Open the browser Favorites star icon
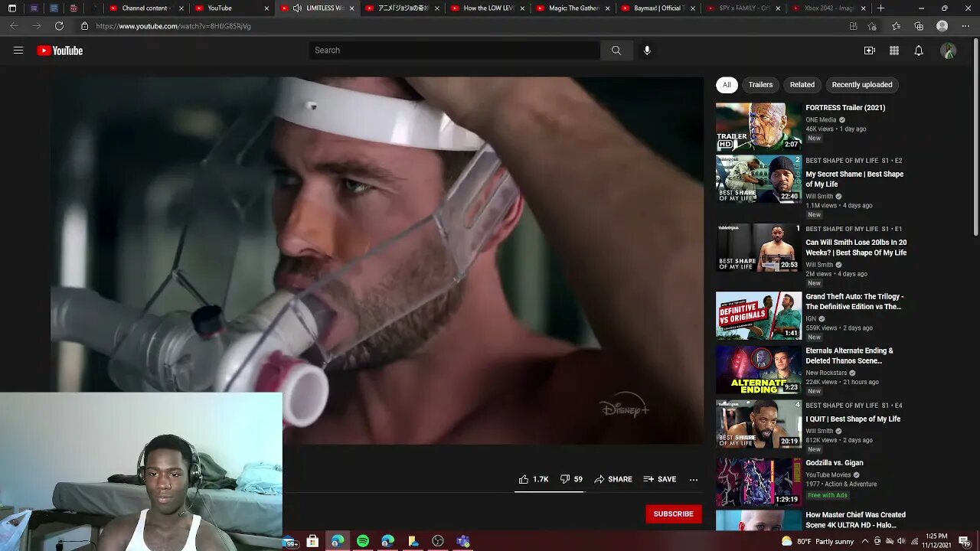This screenshot has height=551, width=980. [896, 26]
